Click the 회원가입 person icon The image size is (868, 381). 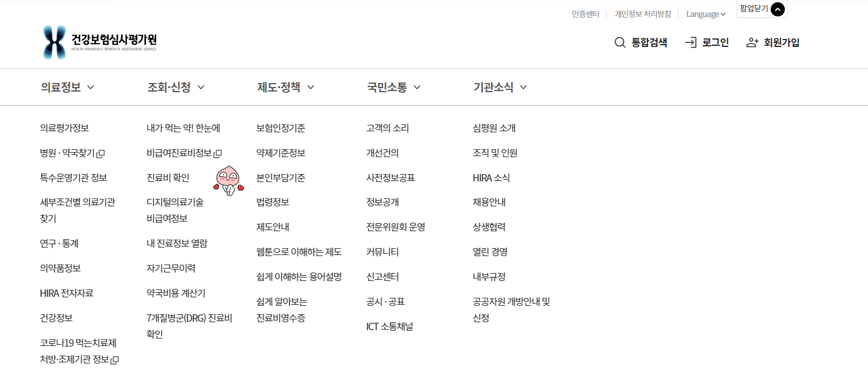753,42
